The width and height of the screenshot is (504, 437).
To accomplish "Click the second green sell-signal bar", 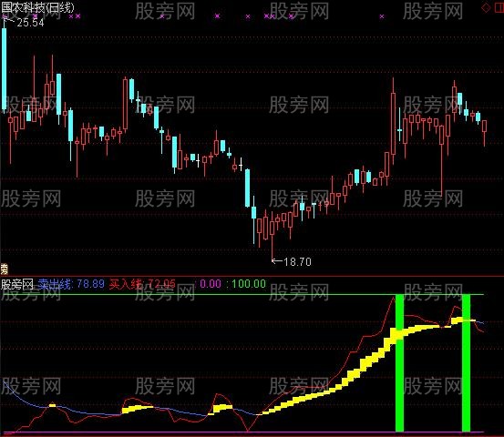I will point(466,363).
